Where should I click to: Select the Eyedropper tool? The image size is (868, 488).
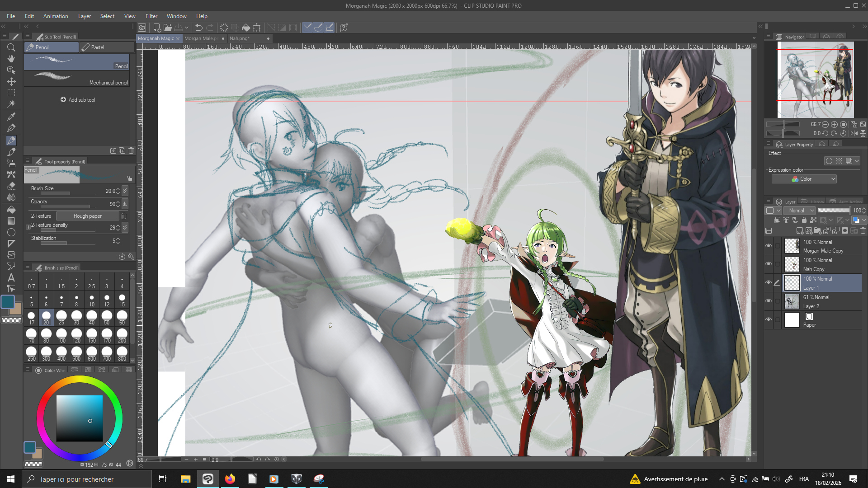coord(11,117)
